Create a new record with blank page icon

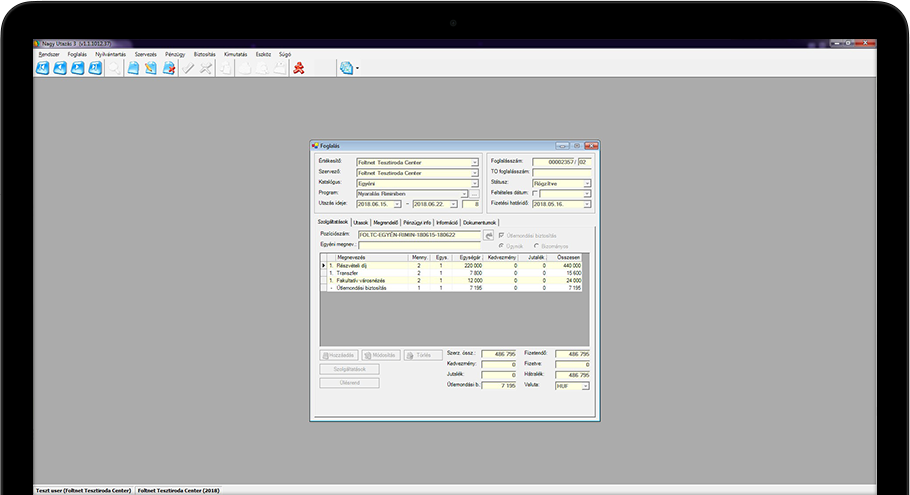click(x=133, y=68)
